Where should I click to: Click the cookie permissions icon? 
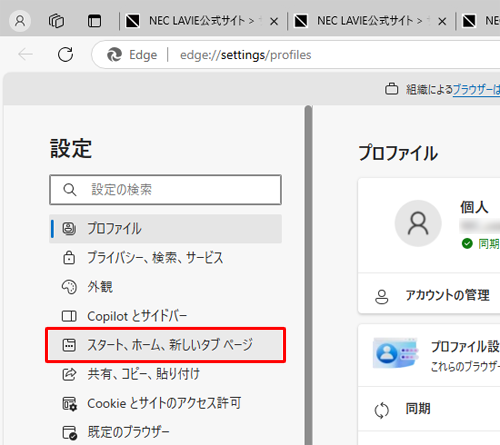[x=70, y=404]
